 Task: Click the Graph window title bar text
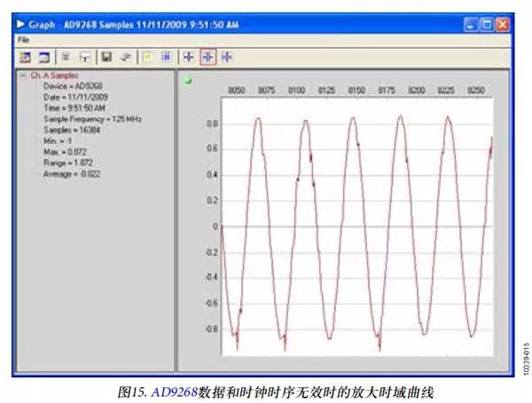(134, 25)
